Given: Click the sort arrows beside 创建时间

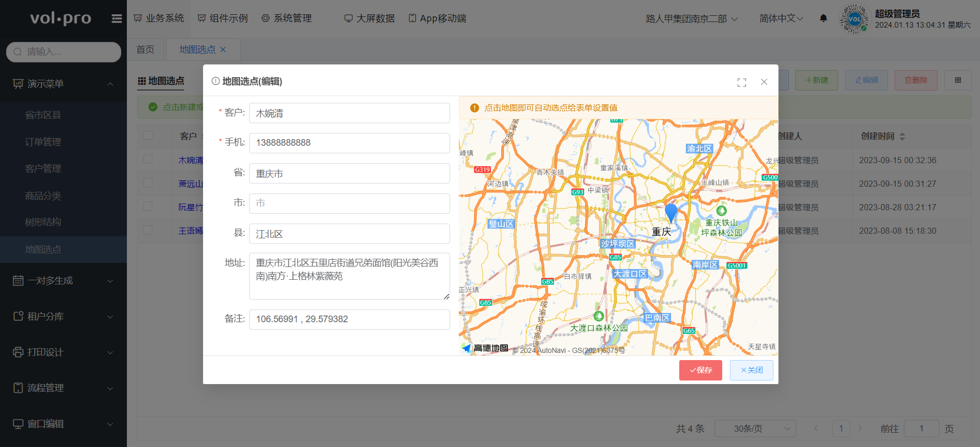Looking at the screenshot, I should point(902,137).
